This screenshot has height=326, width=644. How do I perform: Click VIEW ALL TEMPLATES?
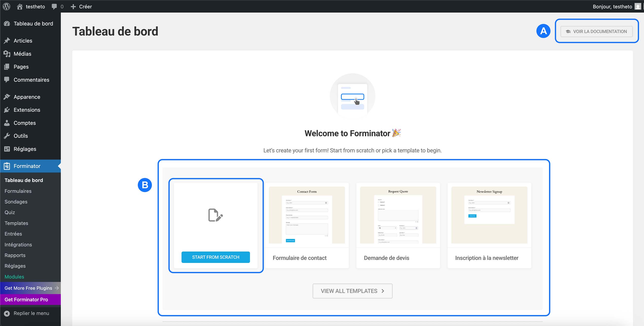pos(352,291)
